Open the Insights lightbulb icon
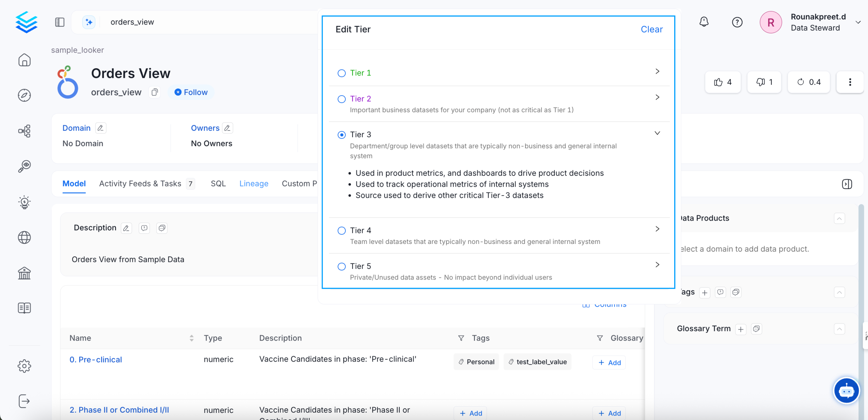 coord(24,202)
